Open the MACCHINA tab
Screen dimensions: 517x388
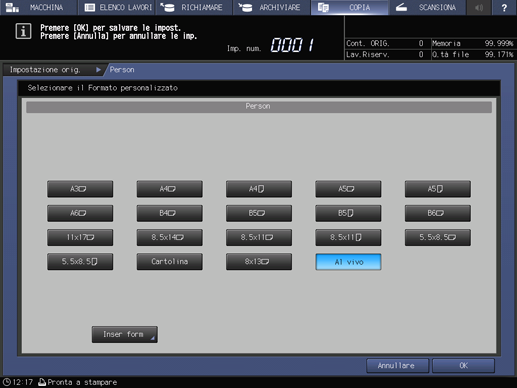pos(38,7)
